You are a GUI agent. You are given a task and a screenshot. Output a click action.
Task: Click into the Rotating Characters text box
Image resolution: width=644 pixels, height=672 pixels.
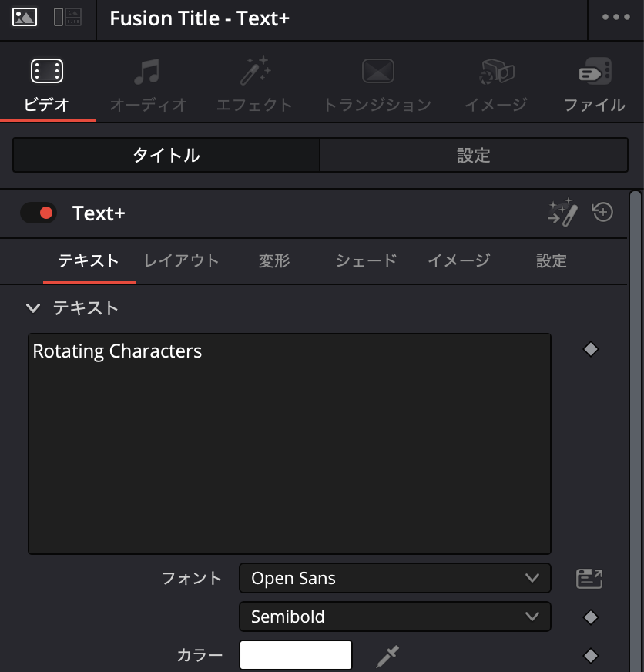coord(290,444)
